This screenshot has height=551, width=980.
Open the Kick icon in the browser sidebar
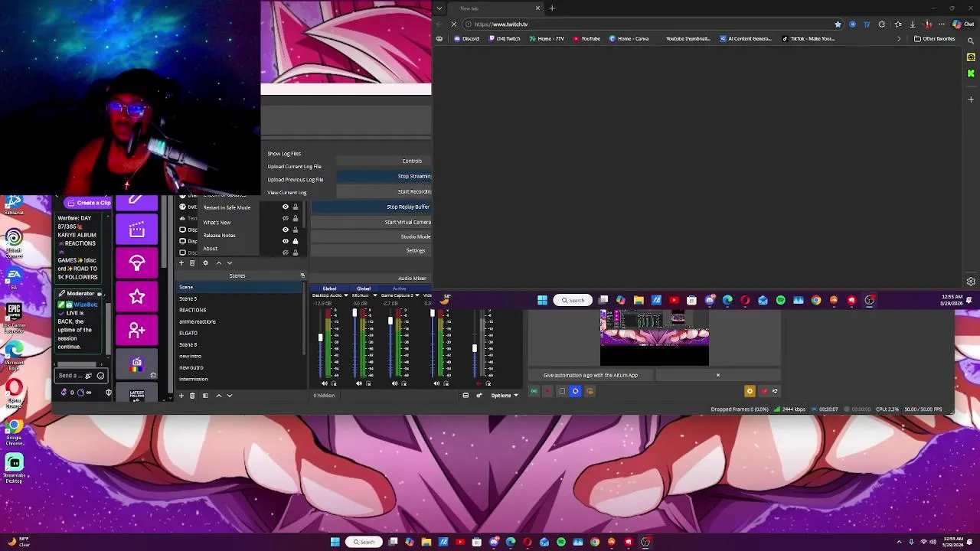pyautogui.click(x=971, y=72)
